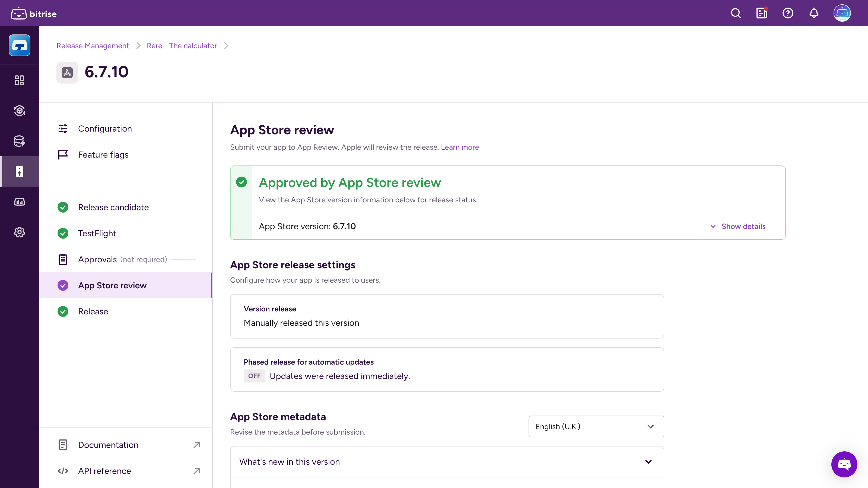
Task: Open the Configuration section
Action: (x=105, y=129)
